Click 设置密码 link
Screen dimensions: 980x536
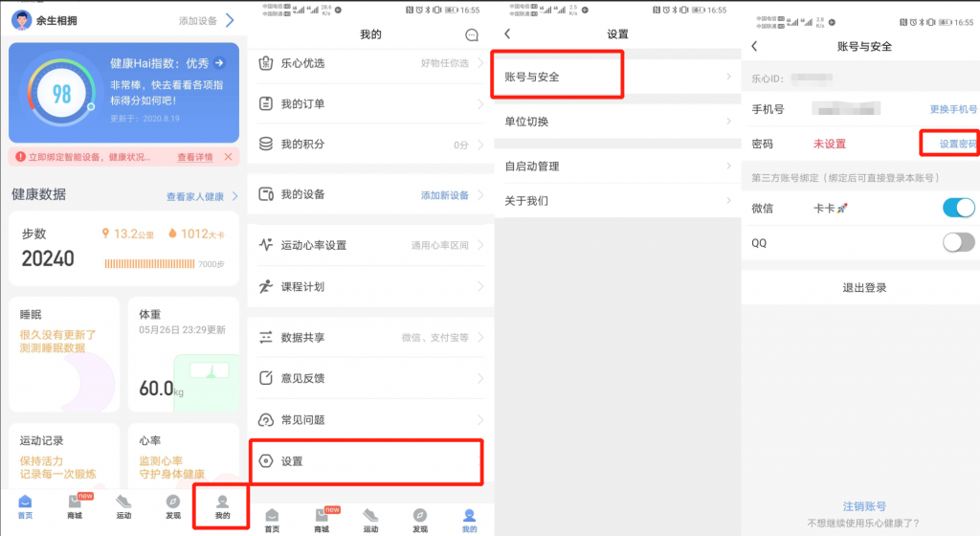point(958,144)
